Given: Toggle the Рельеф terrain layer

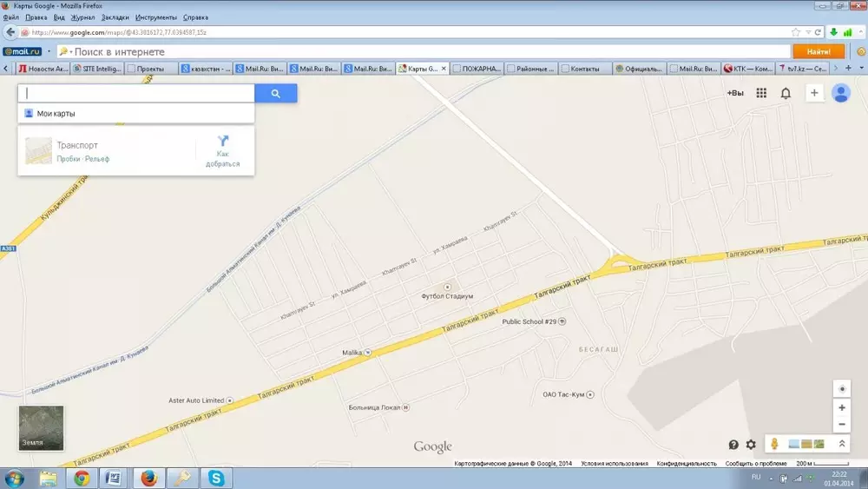Looking at the screenshot, I should (96, 159).
